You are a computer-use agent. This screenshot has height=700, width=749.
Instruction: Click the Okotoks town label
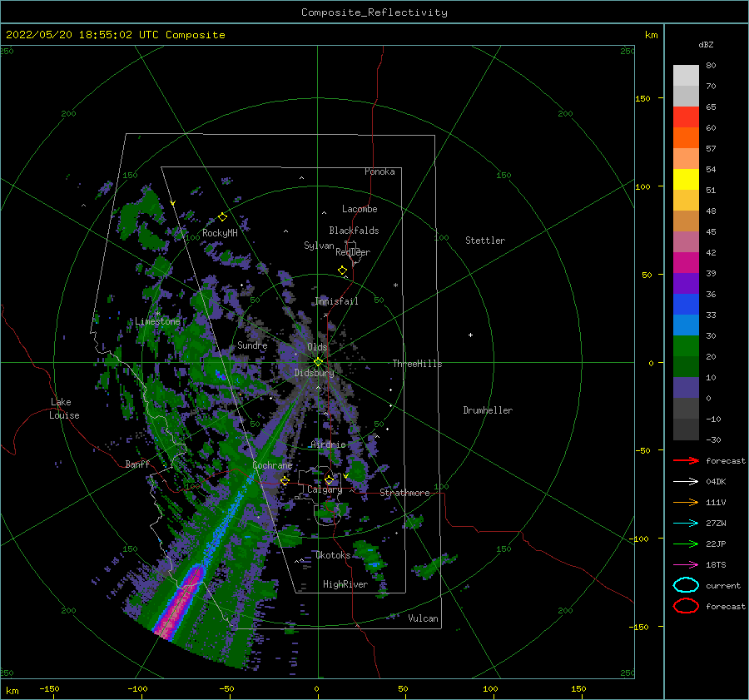tap(333, 555)
